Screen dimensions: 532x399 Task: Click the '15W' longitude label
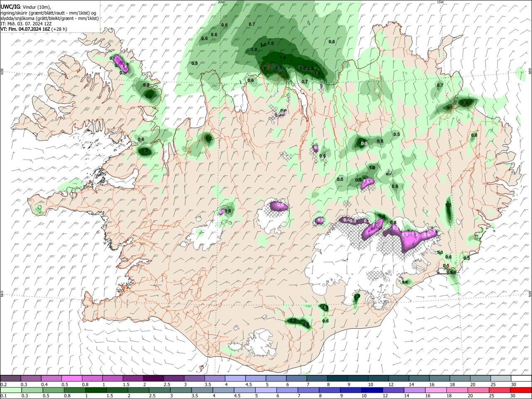click(440, 2)
